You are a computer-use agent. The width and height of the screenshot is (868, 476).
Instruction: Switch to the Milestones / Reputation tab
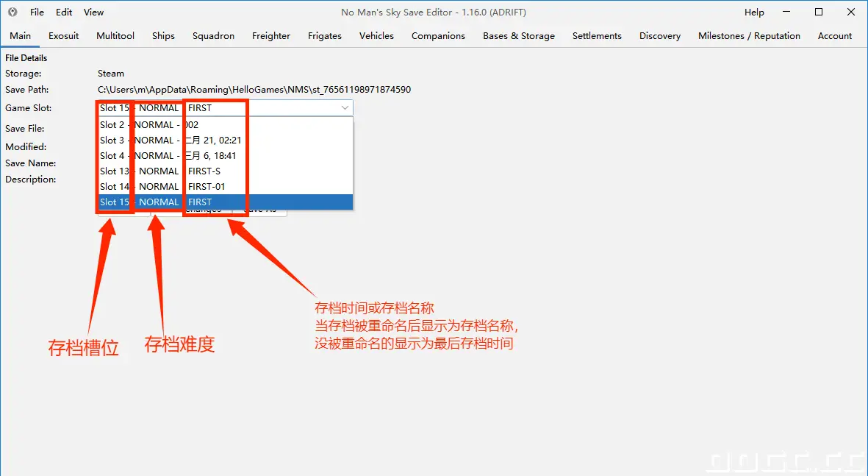pyautogui.click(x=749, y=35)
